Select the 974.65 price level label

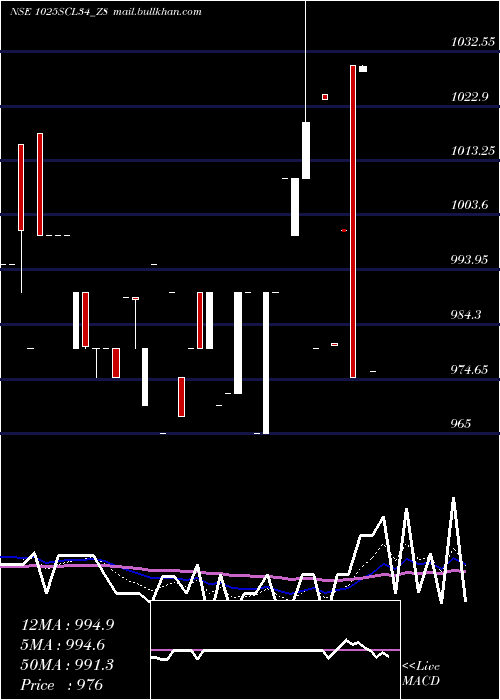tap(469, 370)
